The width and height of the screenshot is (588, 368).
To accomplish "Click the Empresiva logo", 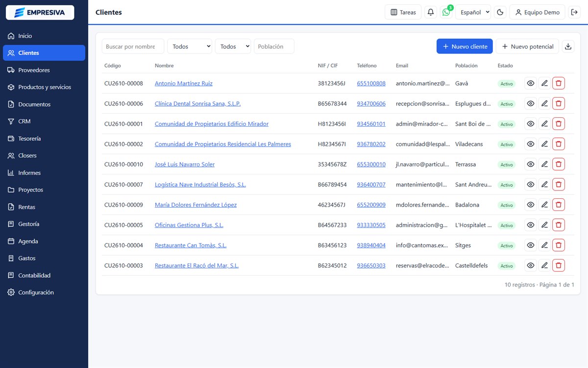I will [x=40, y=12].
